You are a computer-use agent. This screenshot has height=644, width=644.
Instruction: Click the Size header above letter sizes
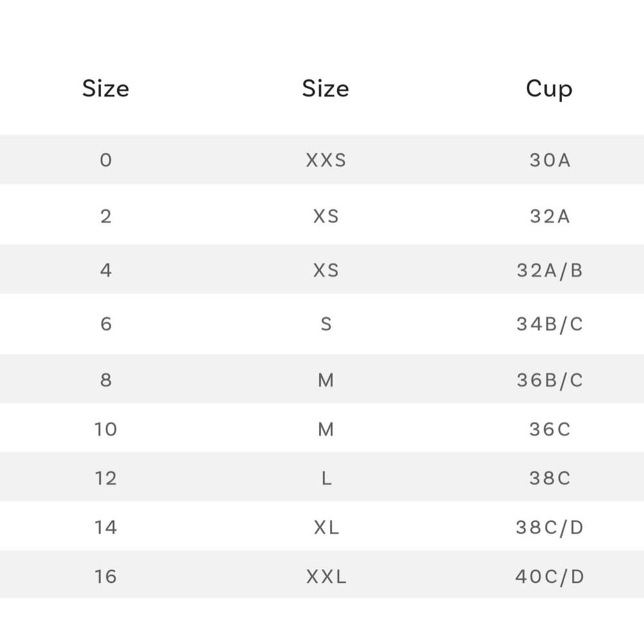coord(325,89)
